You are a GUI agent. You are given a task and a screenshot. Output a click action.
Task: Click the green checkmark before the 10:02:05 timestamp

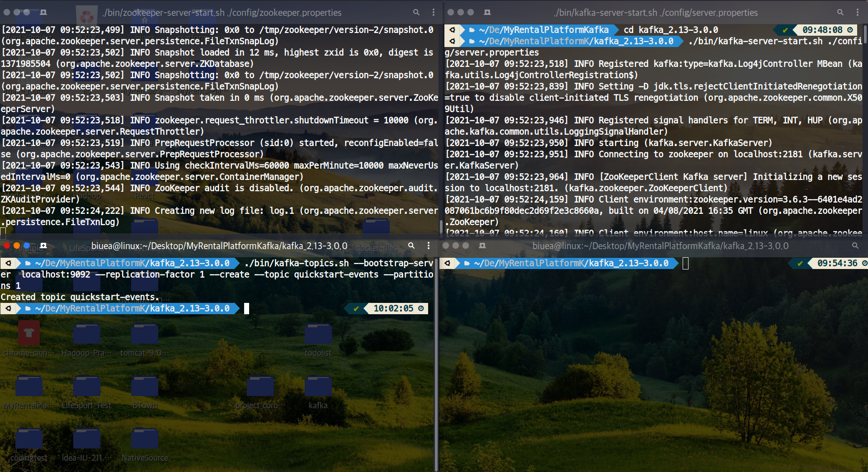pos(357,308)
